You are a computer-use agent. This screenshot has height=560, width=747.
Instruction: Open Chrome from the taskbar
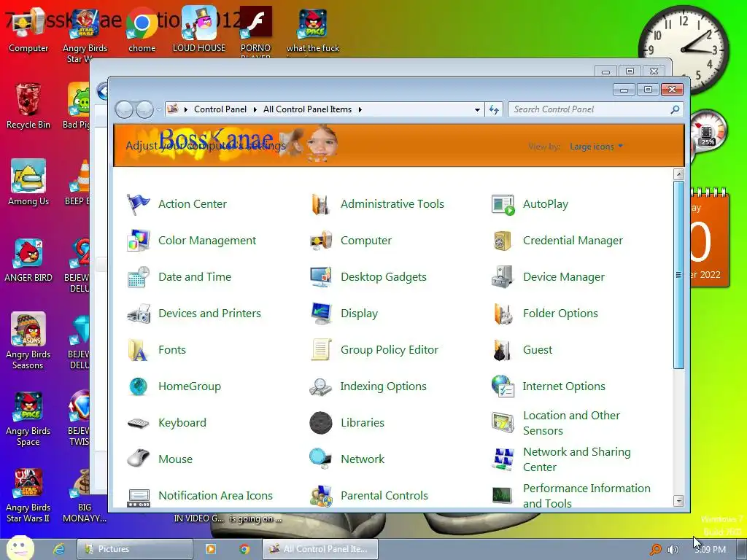click(x=244, y=549)
